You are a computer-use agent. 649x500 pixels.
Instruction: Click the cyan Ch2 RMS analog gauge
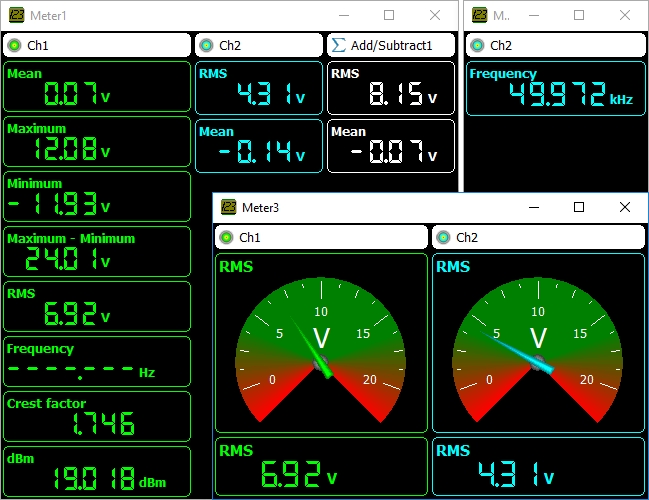point(538,343)
